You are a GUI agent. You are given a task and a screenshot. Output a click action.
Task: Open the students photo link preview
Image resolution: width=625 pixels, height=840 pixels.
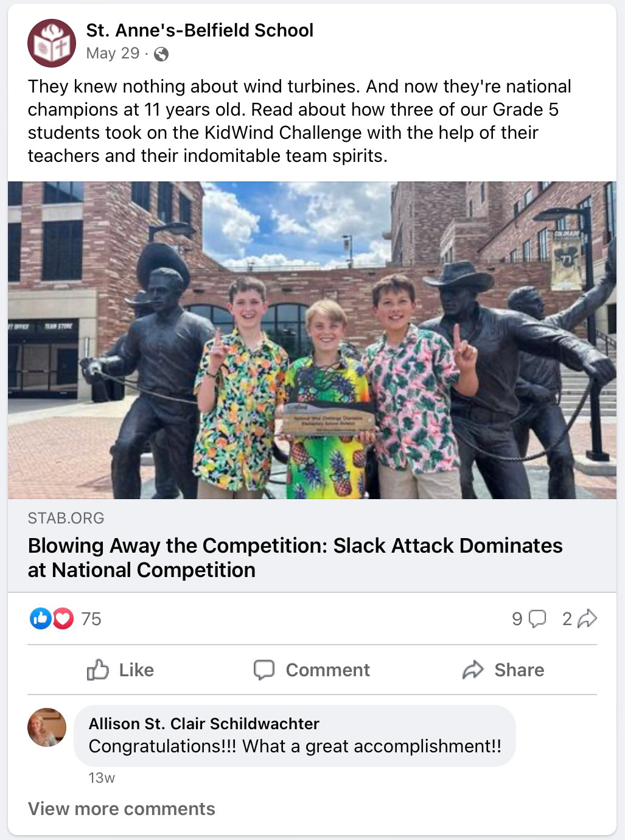coord(312,340)
